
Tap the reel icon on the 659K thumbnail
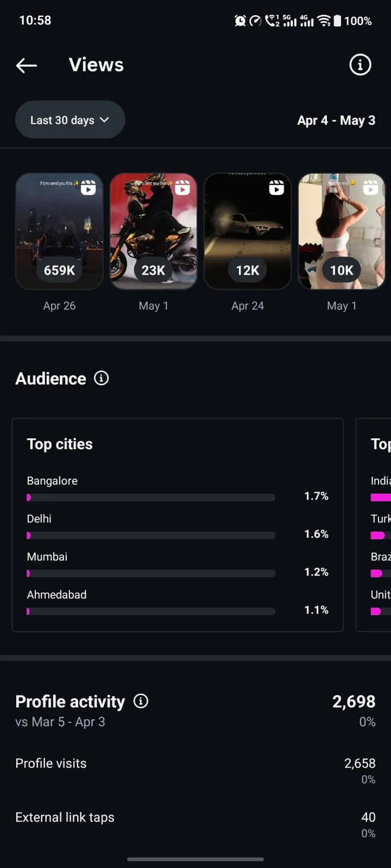tap(88, 188)
